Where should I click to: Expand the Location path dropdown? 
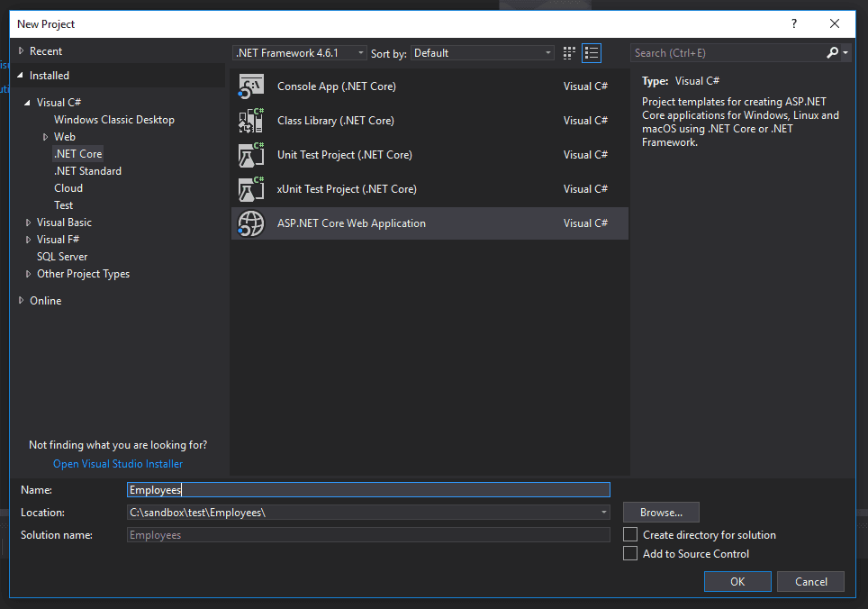tap(603, 513)
